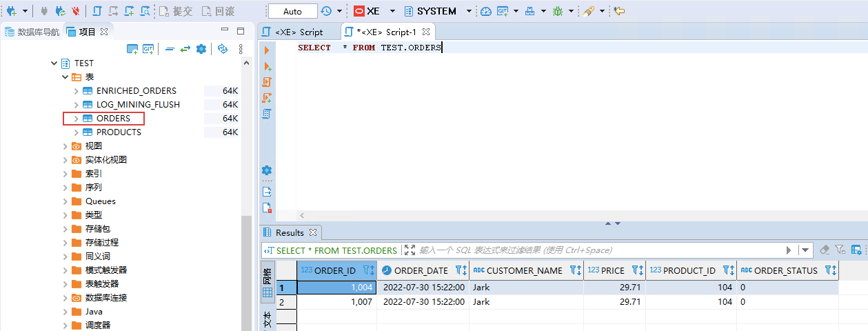Image resolution: width=868 pixels, height=331 pixels.
Task: Select the *<XE> Script-1 editor tab
Action: pos(387,32)
